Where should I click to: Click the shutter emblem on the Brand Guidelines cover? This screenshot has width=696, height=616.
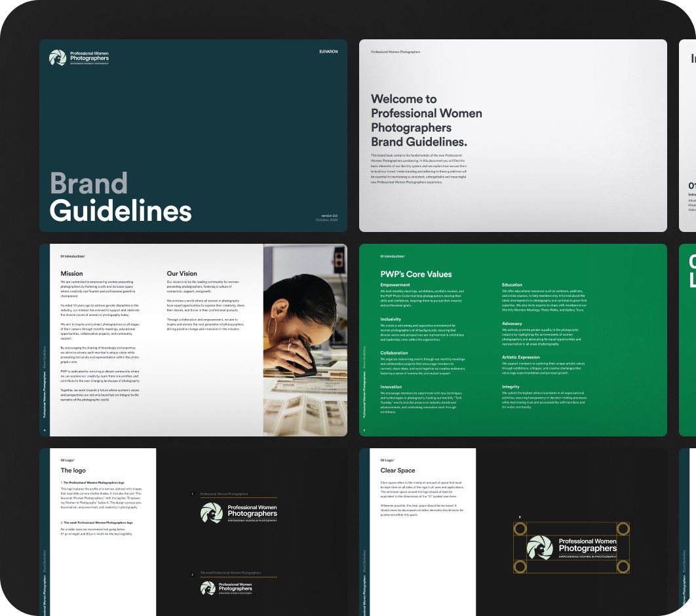click(58, 58)
